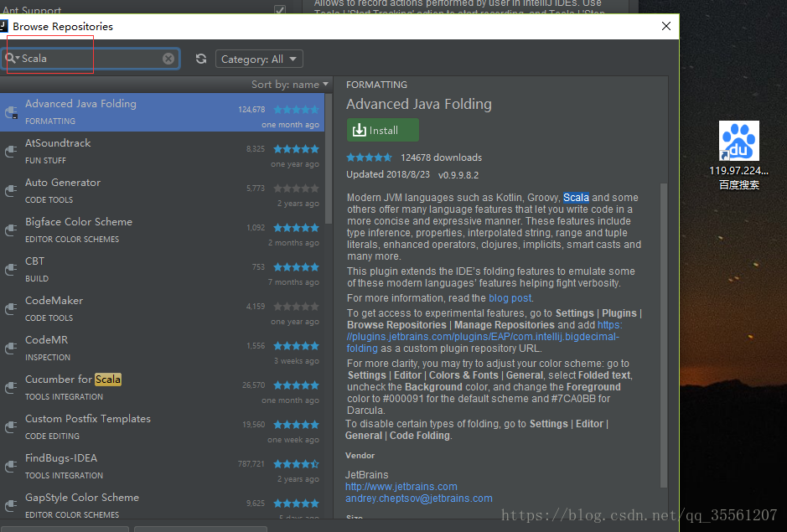
Task: Click the description panel vertical scrollbar
Action: click(664, 335)
